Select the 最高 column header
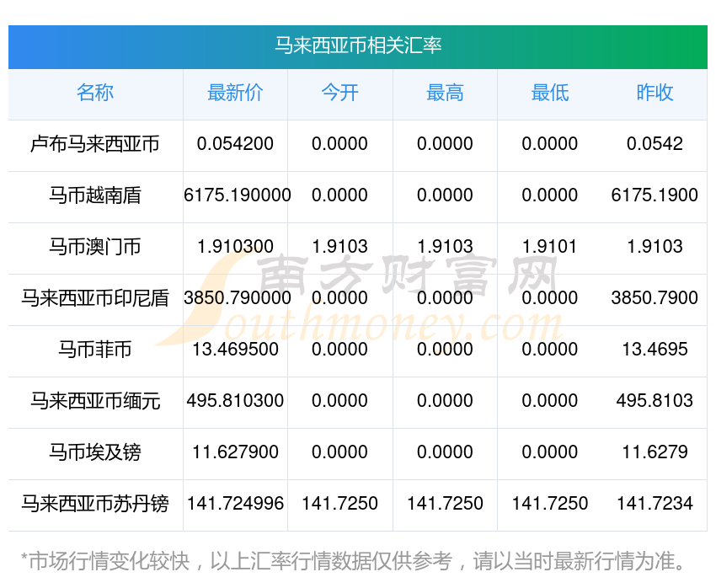Screen dimensions: 716x588 pyautogui.click(x=445, y=93)
